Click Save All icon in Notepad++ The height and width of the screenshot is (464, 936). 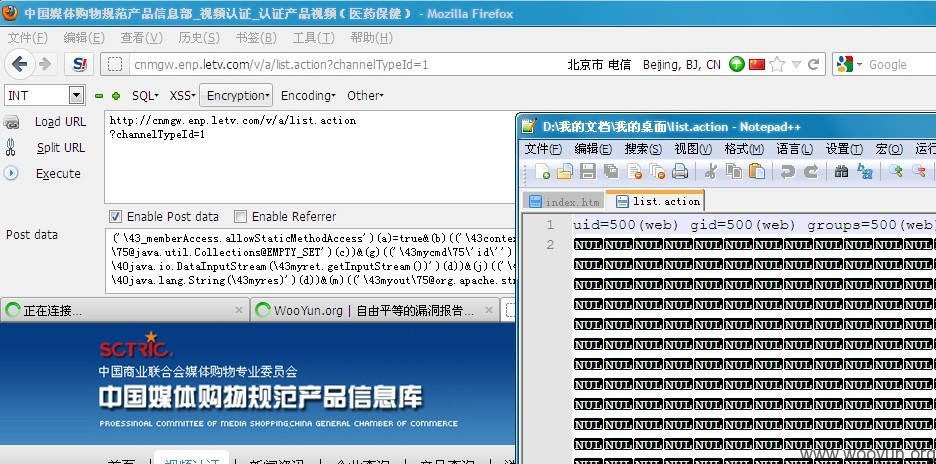click(611, 171)
